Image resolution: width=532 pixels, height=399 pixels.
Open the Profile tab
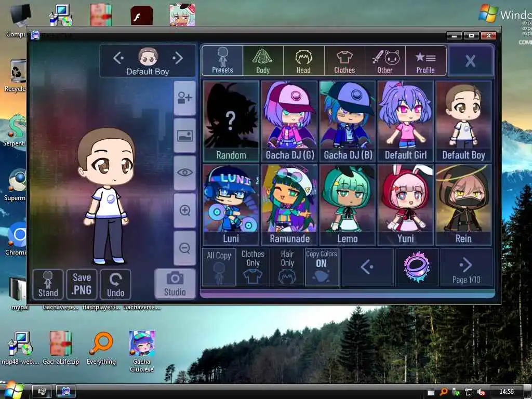pyautogui.click(x=425, y=61)
